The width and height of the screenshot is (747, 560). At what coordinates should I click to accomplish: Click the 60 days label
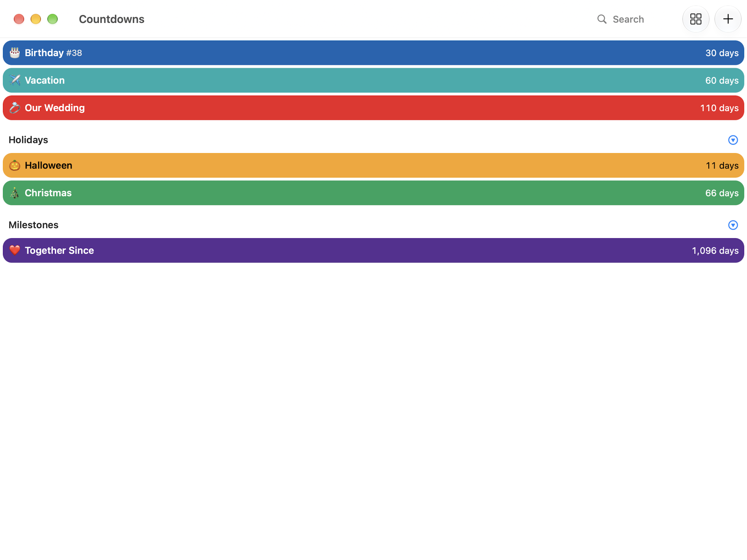[722, 80]
